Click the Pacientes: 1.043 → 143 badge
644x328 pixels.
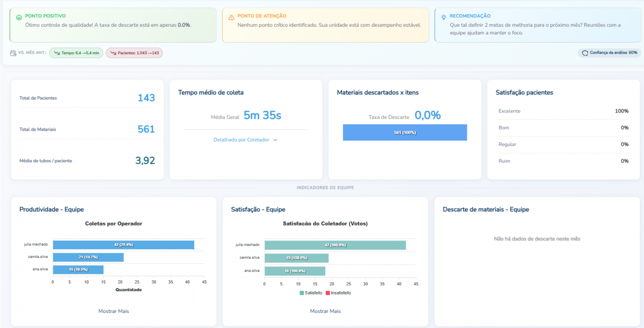point(134,53)
